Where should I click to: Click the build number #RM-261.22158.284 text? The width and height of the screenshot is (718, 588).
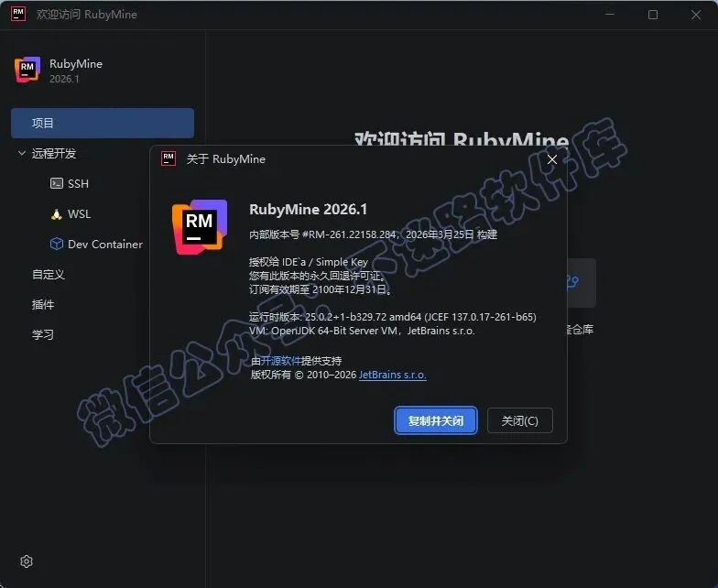pos(349,234)
